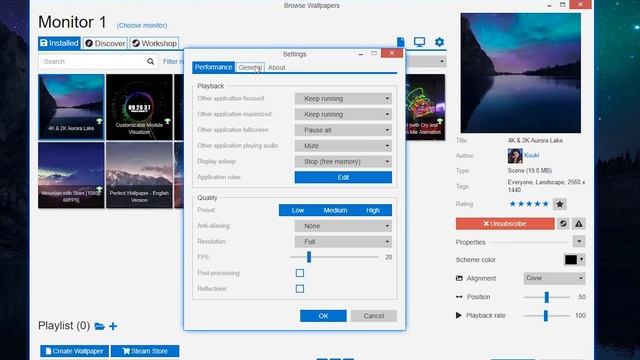640x360 pixels.
Task: Click the Alignment image icon
Action: click(459, 278)
